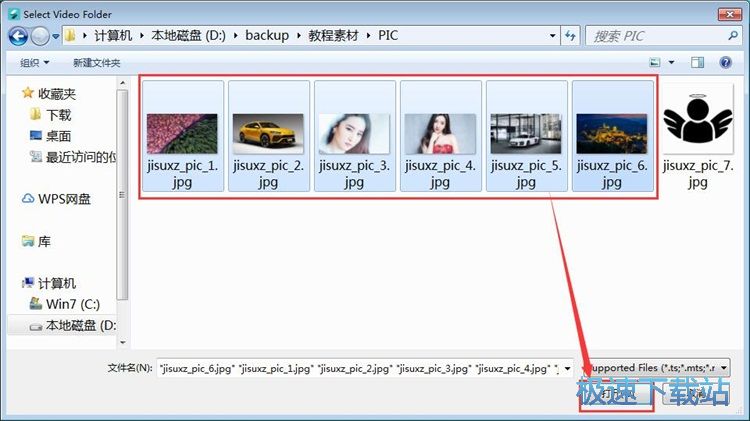Viewport: 750px width, 421px height.
Task: Click the sidebar scroll up arrow
Action: coord(122,83)
